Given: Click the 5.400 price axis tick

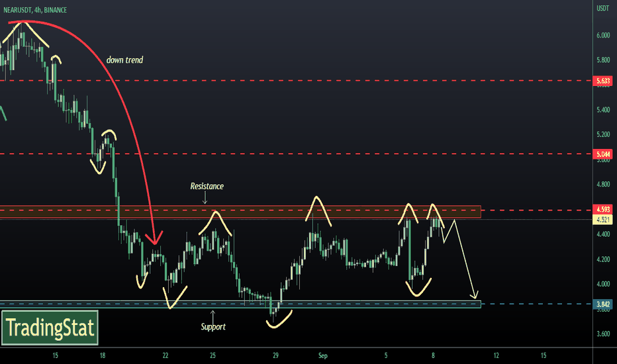Looking at the screenshot, I should coord(603,110).
